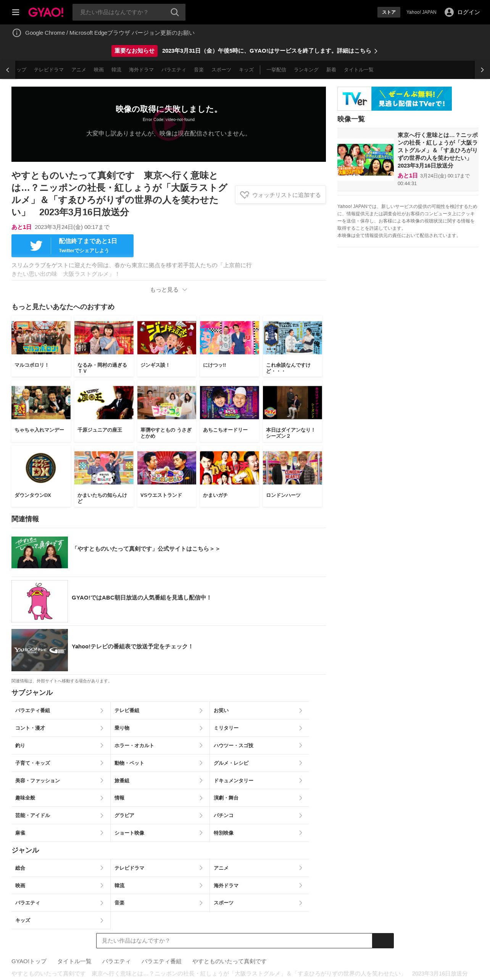490x980 pixels.
Task: Open the hamburger menu icon
Action: [16, 12]
